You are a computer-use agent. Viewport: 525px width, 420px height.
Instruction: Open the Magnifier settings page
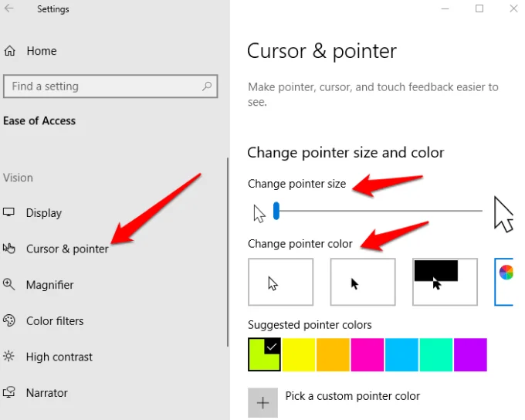(50, 285)
